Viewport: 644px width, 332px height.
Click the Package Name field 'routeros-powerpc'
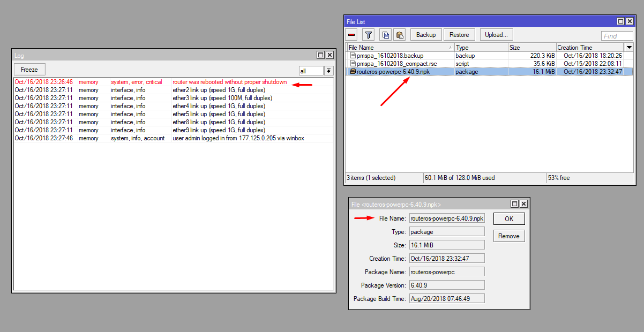pos(447,272)
